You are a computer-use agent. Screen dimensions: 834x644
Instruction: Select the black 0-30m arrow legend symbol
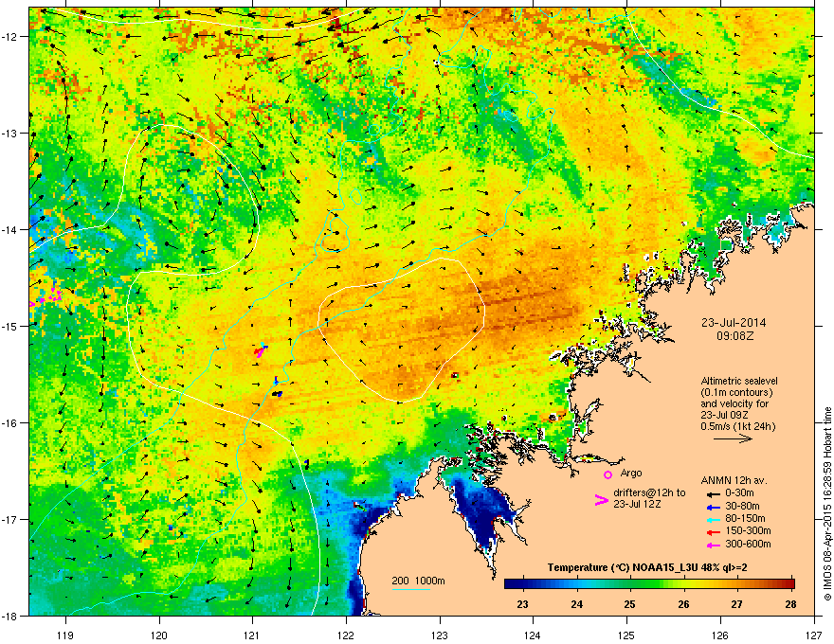click(713, 493)
